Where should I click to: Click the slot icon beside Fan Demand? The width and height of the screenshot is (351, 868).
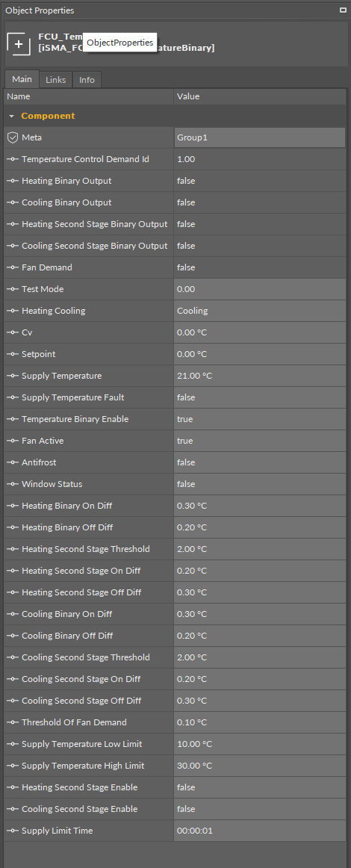click(x=13, y=267)
